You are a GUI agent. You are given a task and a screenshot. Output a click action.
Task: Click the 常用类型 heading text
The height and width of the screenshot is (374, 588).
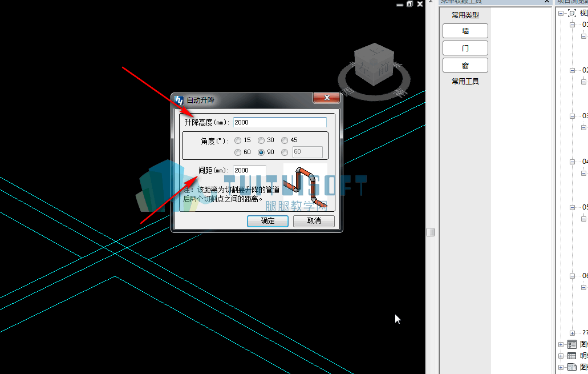point(465,15)
